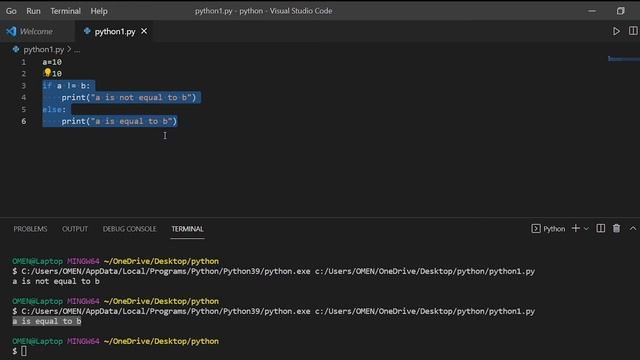Viewport: 640px width, 360px height.
Task: Kill terminal with trash icon
Action: point(616,228)
